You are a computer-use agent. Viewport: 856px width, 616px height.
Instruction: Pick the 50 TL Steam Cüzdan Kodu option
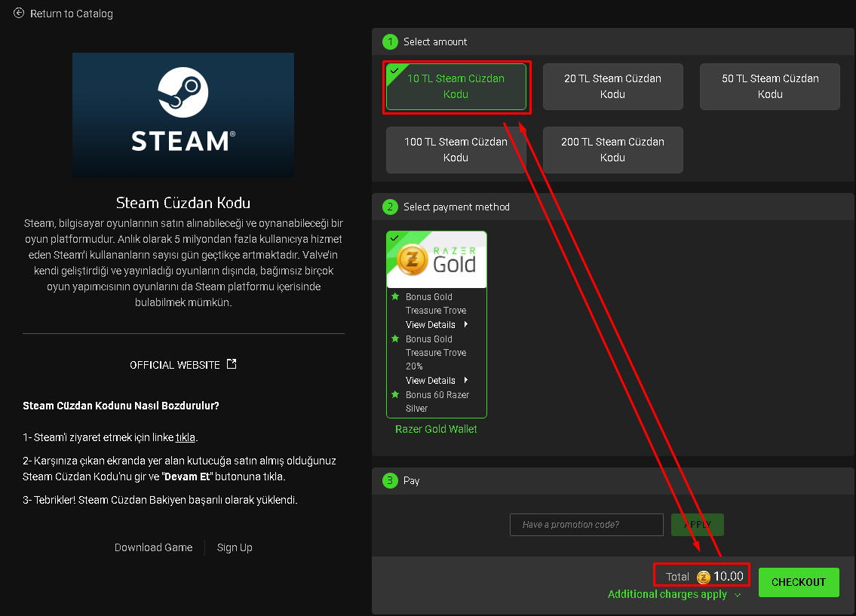coord(770,86)
